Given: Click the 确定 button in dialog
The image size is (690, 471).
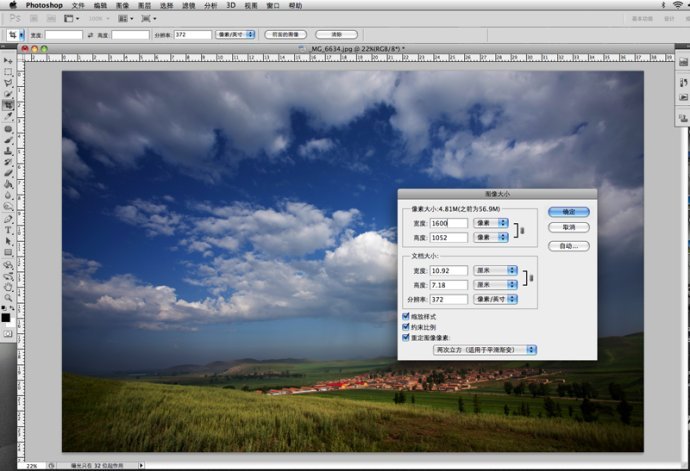Looking at the screenshot, I should [x=569, y=212].
